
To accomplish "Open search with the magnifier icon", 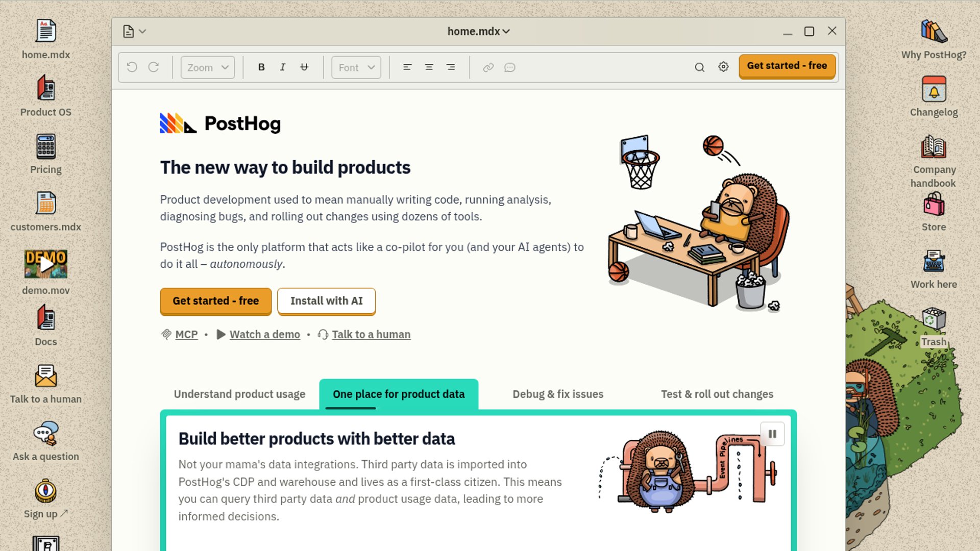I will pyautogui.click(x=700, y=67).
